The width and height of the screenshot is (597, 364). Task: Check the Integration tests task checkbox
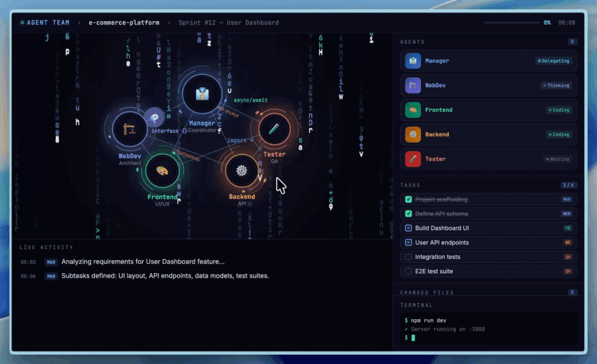[409, 257]
